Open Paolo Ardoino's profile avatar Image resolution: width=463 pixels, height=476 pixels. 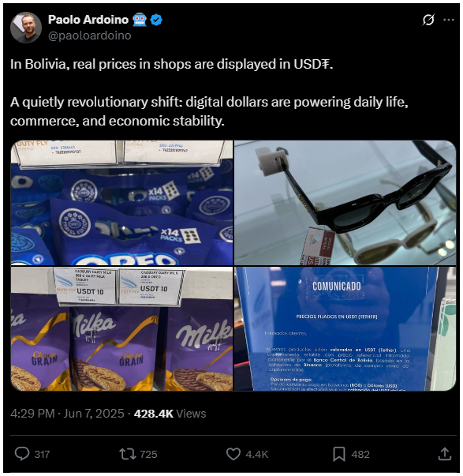click(26, 28)
